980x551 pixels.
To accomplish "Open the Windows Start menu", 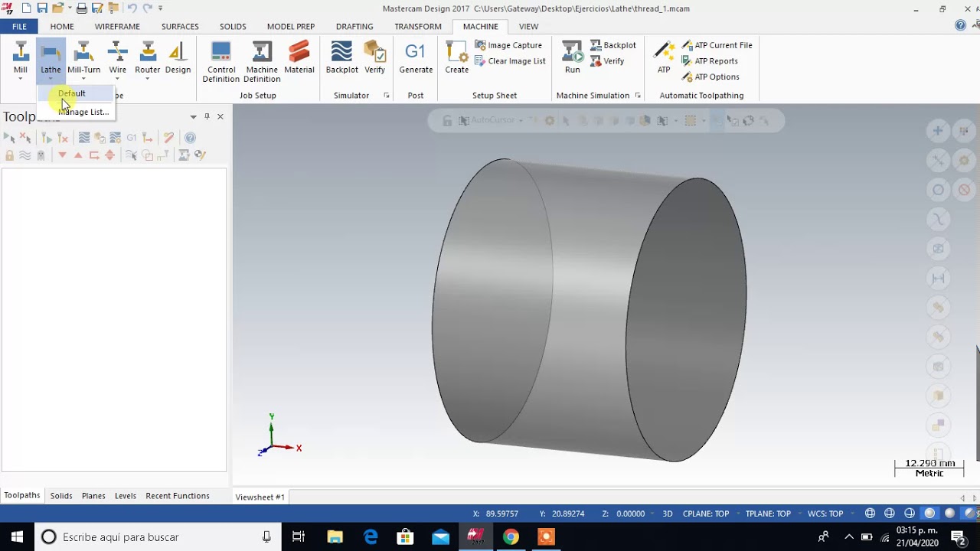I will 17,536.
